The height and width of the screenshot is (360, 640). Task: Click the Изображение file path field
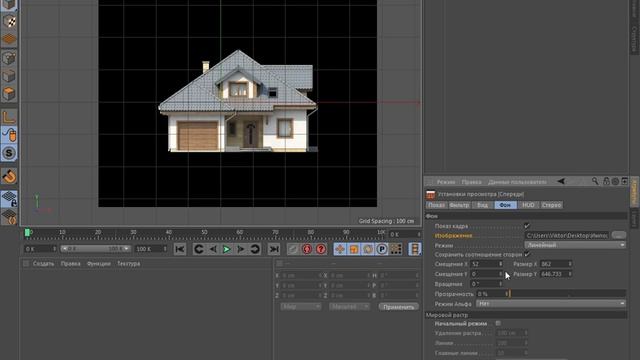click(567, 235)
